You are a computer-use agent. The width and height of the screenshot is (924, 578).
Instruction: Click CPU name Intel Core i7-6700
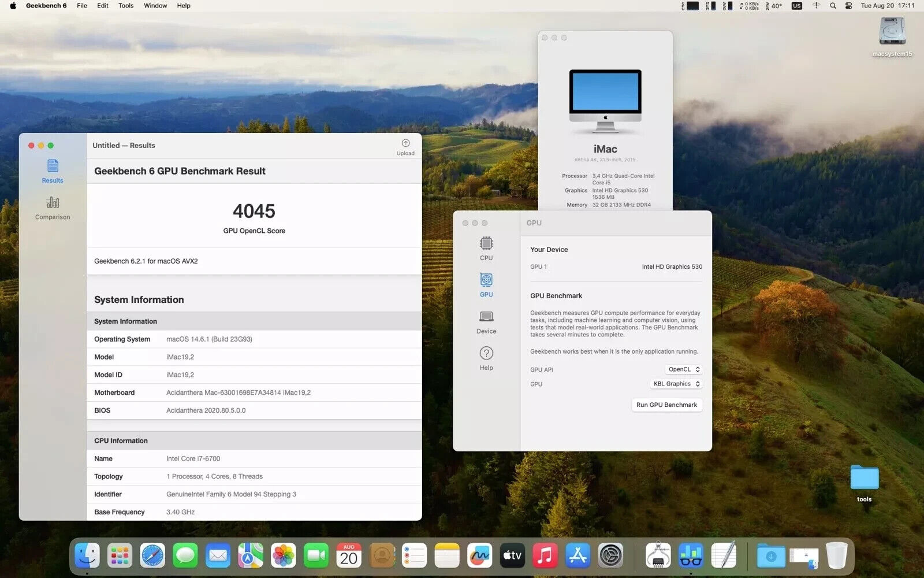193,458
